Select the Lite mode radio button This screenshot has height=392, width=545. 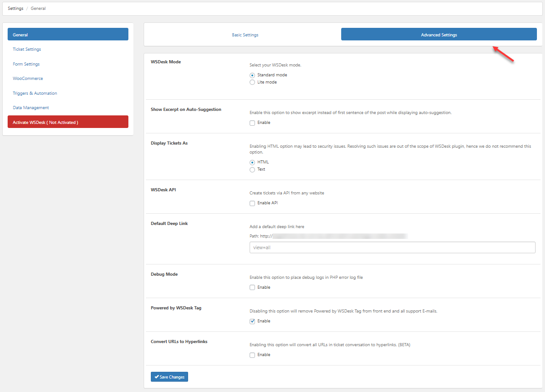[252, 82]
